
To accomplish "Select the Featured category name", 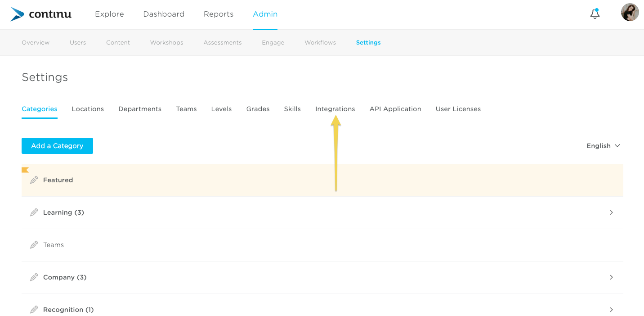I will pos(58,180).
